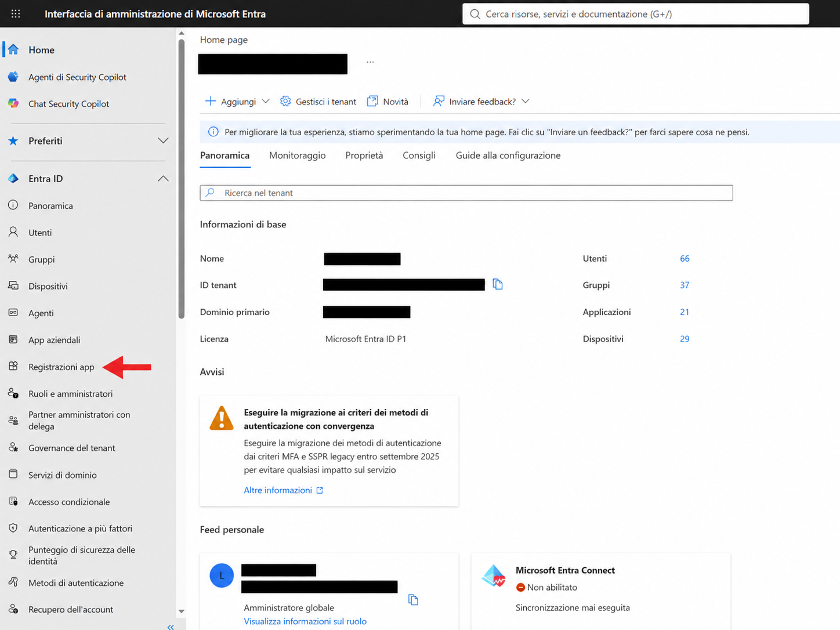The width and height of the screenshot is (840, 630).
Task: Open the Inviare feedback? dropdown
Action: pos(481,102)
